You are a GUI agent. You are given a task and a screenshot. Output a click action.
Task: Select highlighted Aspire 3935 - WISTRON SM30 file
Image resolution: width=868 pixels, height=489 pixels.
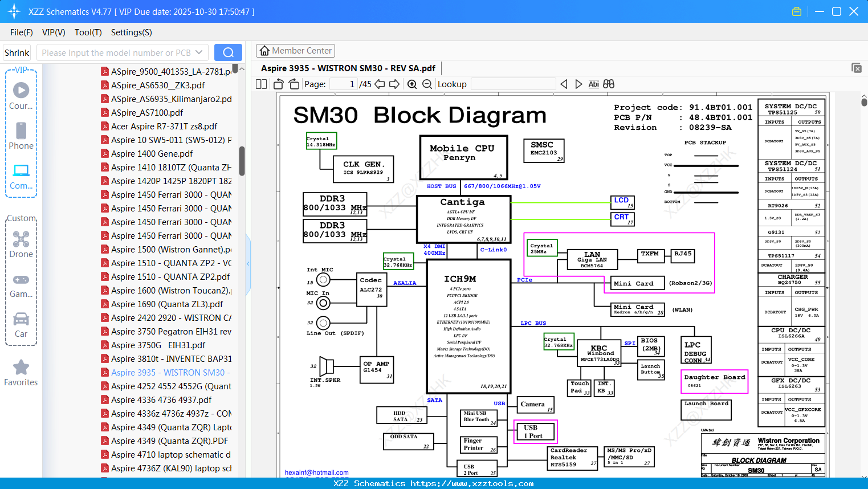(x=170, y=372)
